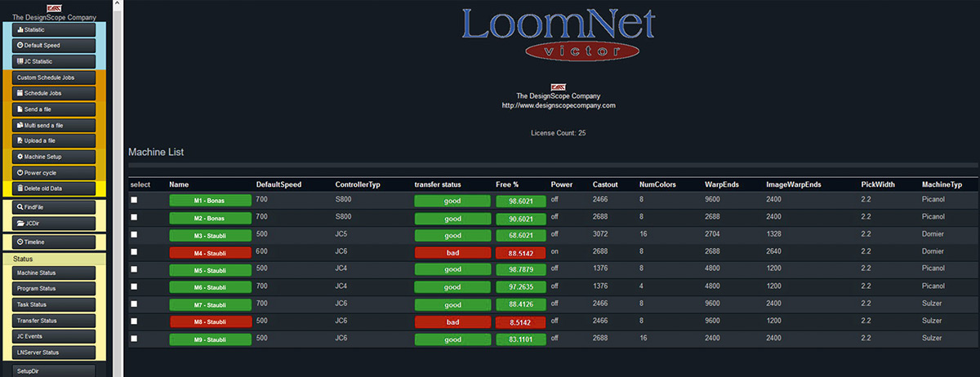Click the Power cycle button

[54, 173]
